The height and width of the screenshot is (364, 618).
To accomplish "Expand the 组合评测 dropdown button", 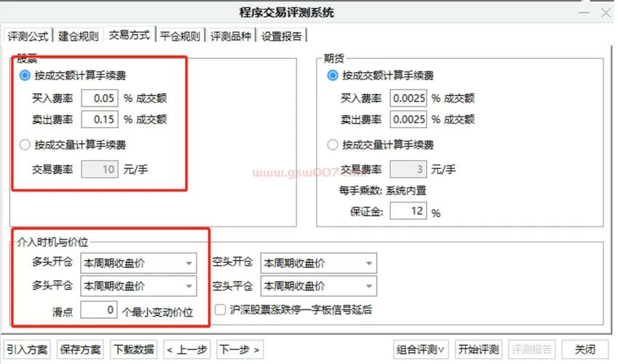I will tap(421, 349).
